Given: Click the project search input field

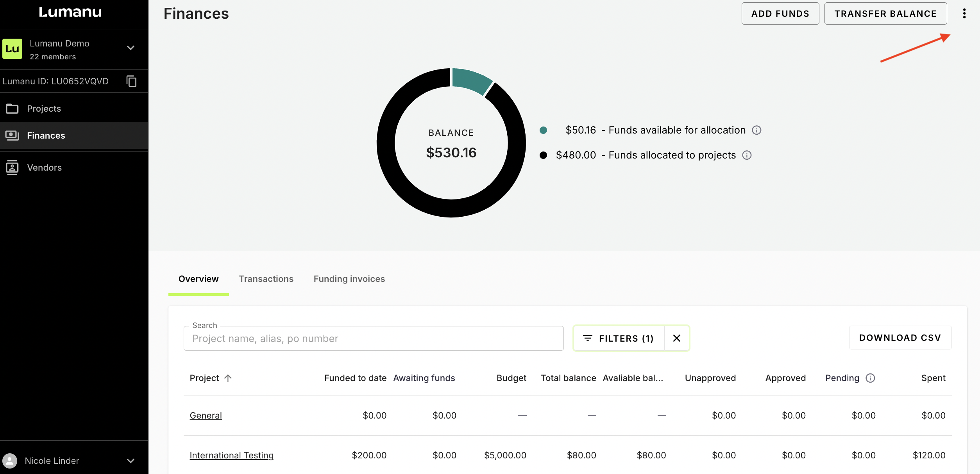Looking at the screenshot, I should [x=373, y=339].
